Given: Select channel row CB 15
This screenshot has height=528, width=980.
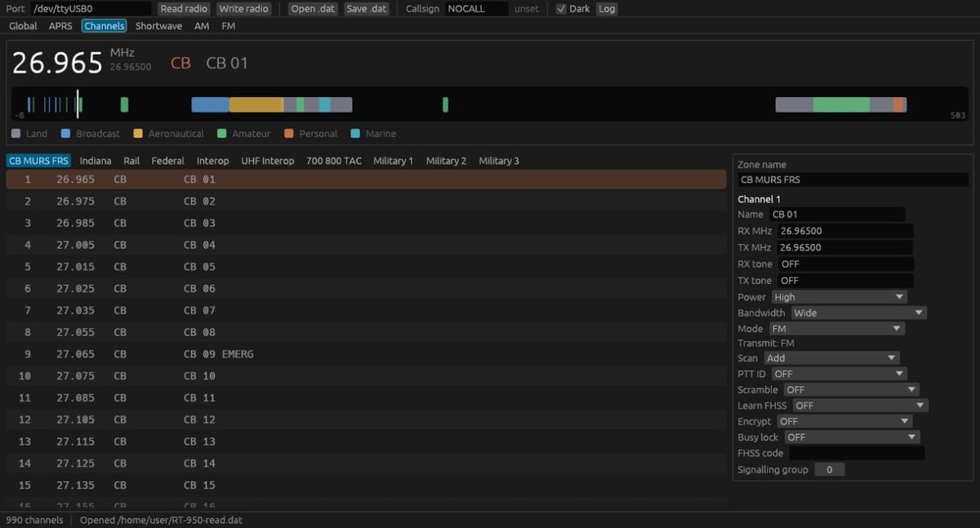Looking at the screenshot, I should [x=366, y=486].
